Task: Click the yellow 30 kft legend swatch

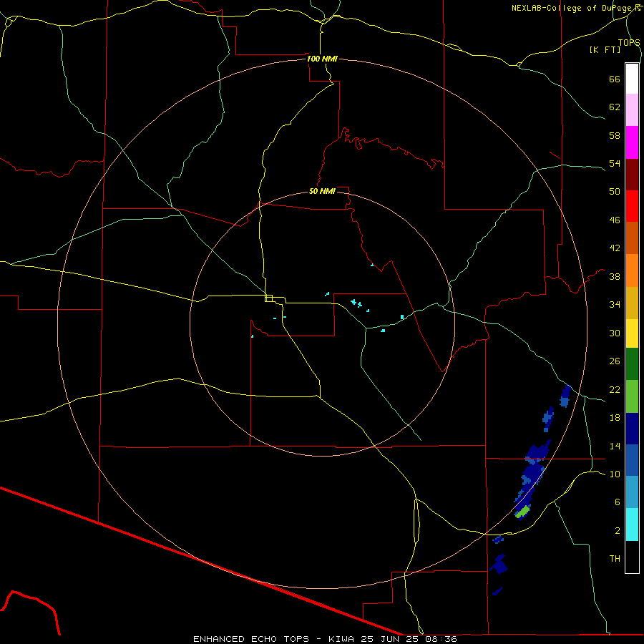Action: click(x=632, y=333)
